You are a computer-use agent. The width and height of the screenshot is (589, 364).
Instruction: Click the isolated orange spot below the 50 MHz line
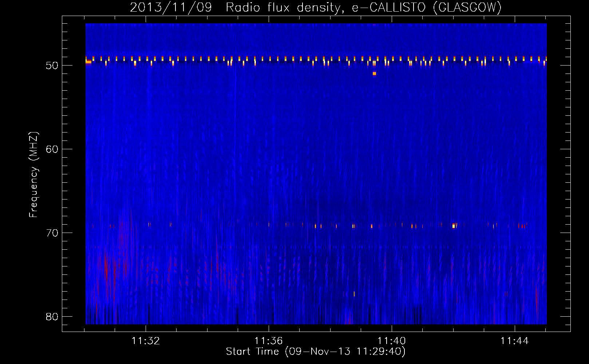click(374, 74)
